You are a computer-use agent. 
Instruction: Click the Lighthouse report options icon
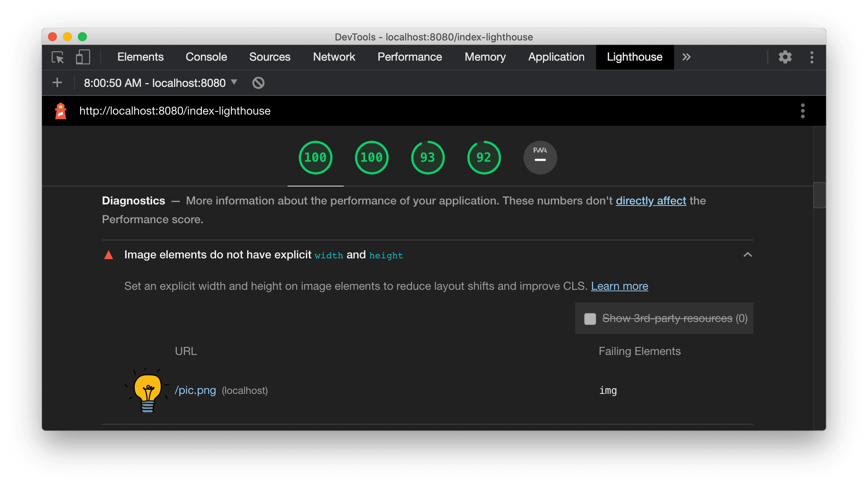(802, 110)
